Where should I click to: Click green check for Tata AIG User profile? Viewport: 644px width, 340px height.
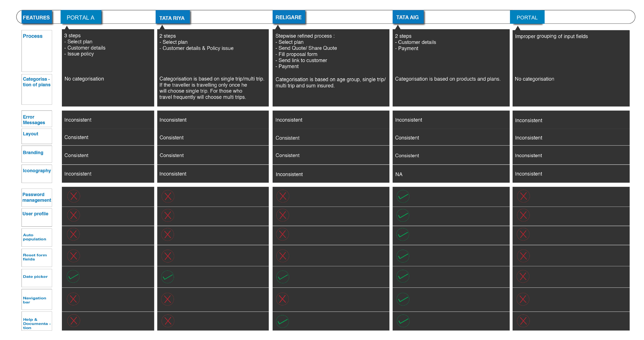[x=403, y=215]
